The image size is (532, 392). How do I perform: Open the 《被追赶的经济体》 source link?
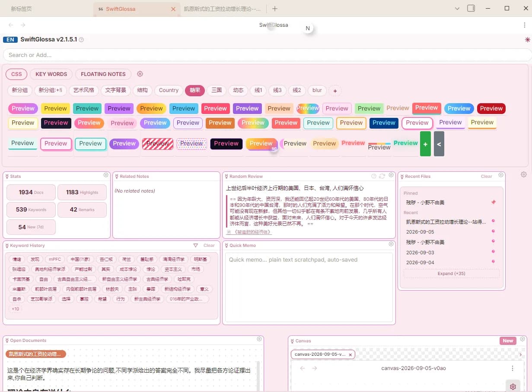coord(253,232)
